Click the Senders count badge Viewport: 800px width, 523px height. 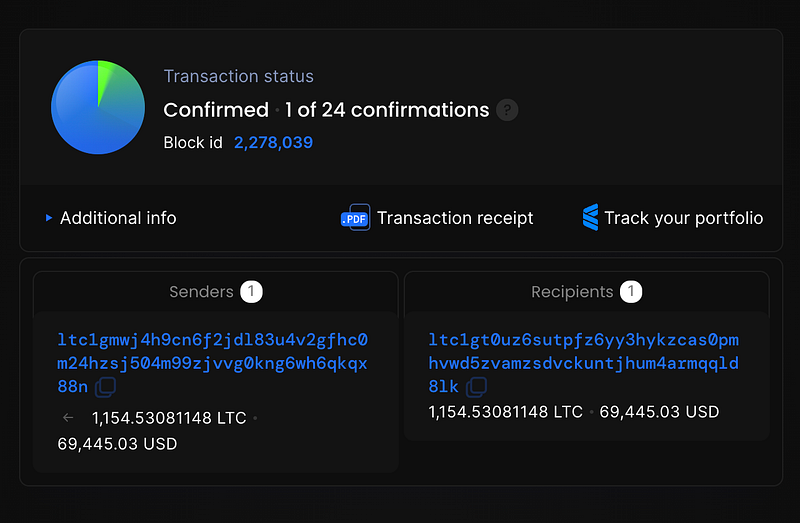pyautogui.click(x=252, y=292)
